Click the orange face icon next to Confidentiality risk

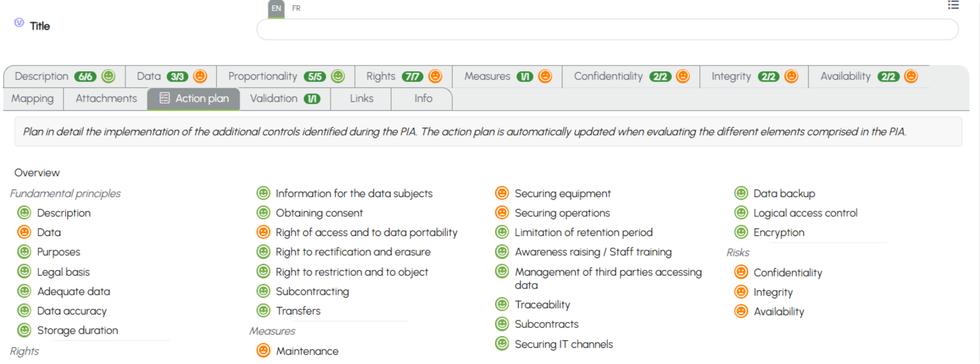click(x=741, y=272)
